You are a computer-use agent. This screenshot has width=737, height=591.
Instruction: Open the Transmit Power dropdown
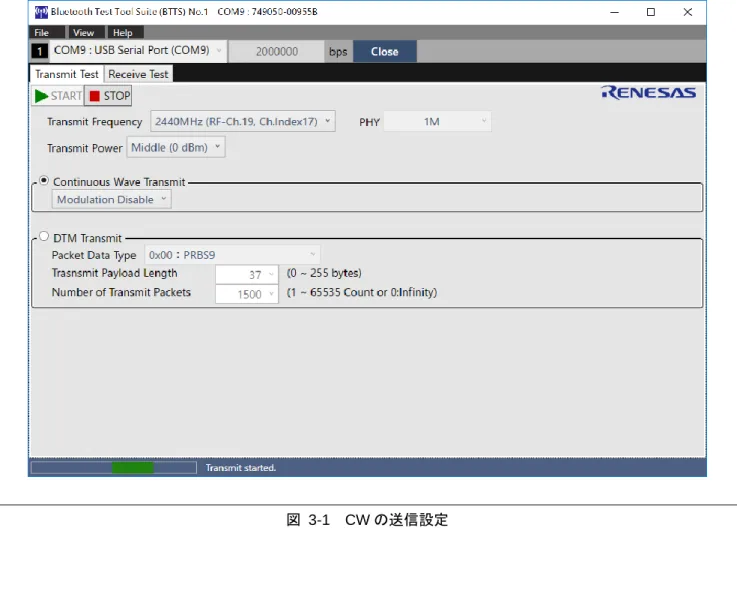coord(176,148)
